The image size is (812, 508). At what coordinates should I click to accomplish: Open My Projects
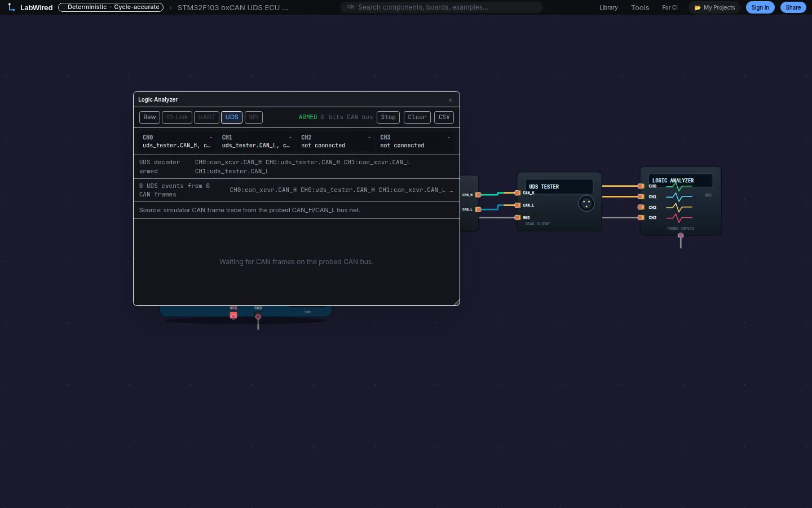click(x=714, y=8)
